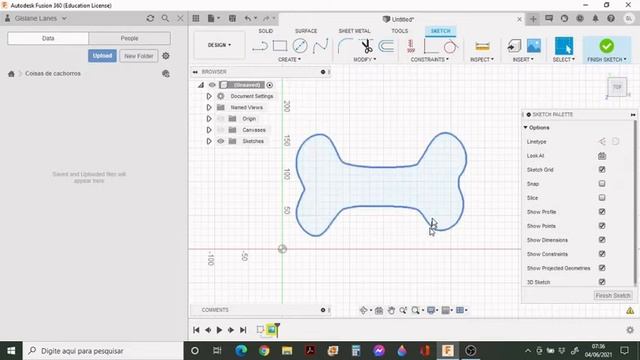Click the Windows search box in taskbar
This screenshot has width=640, height=360.
pyautogui.click(x=103, y=351)
